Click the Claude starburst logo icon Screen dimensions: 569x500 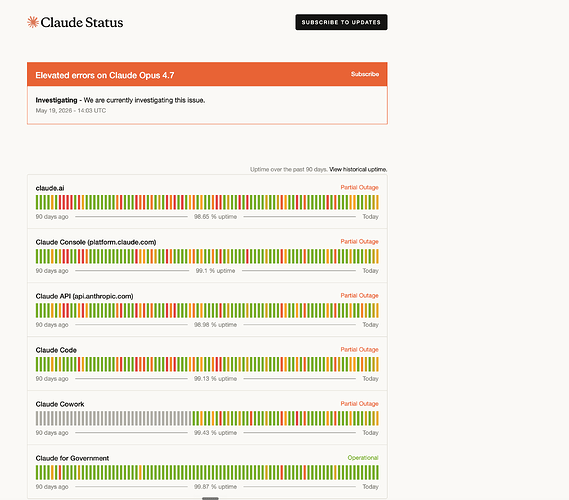coord(33,22)
